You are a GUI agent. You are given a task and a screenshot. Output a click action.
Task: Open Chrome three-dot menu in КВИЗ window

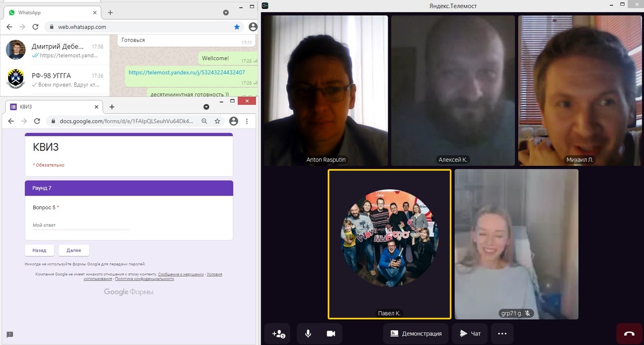[247, 121]
